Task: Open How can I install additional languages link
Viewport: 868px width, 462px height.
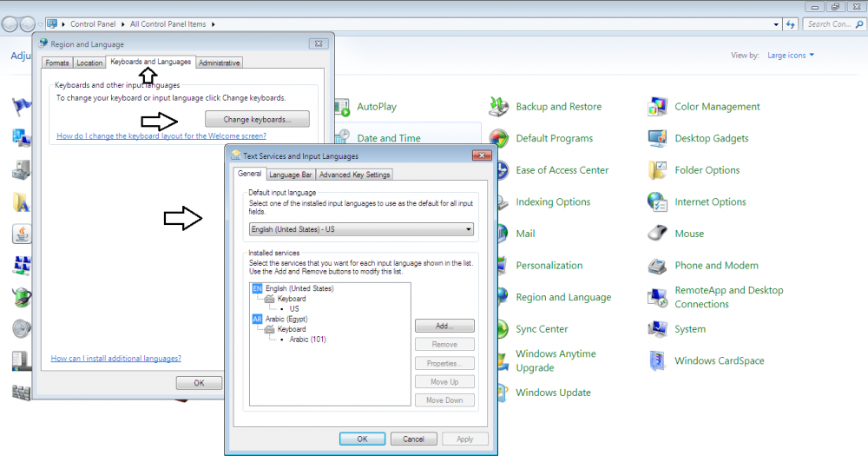Action: click(115, 359)
